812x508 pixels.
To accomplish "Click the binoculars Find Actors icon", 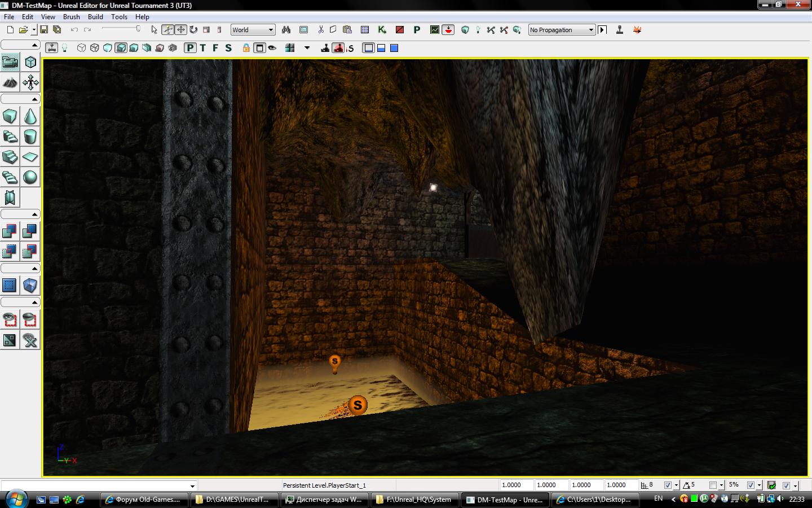I will pyautogui.click(x=286, y=30).
